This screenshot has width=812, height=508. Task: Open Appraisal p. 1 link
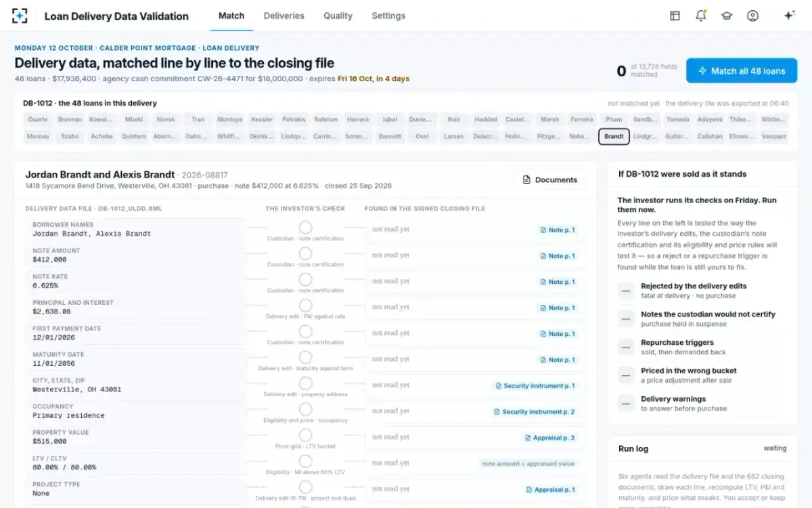click(x=550, y=490)
